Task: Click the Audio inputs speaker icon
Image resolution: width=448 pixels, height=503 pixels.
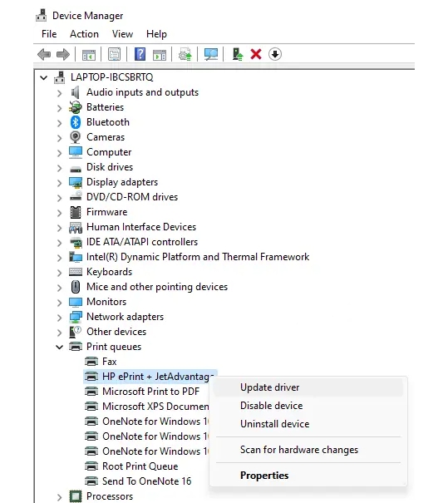Action: tap(76, 92)
